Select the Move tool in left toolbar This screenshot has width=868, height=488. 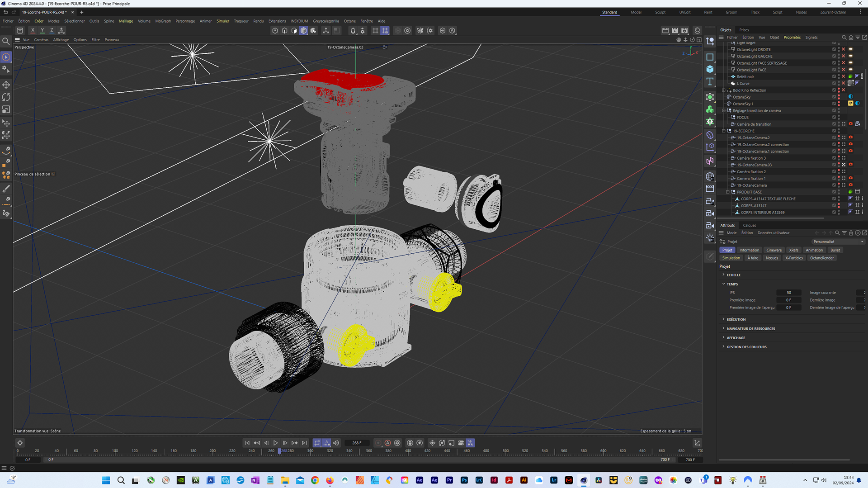[6, 85]
